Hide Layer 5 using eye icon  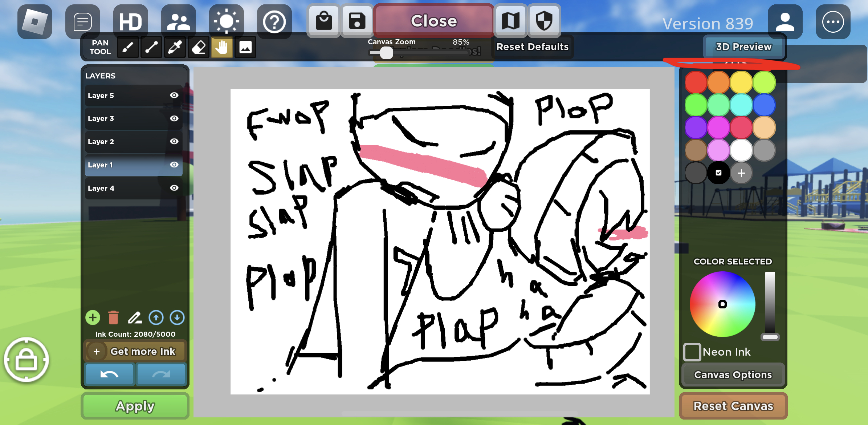click(x=174, y=95)
